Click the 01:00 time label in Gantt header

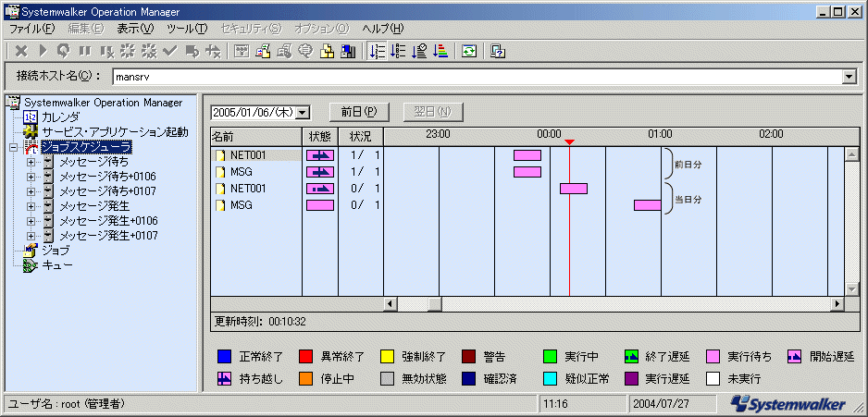[661, 134]
